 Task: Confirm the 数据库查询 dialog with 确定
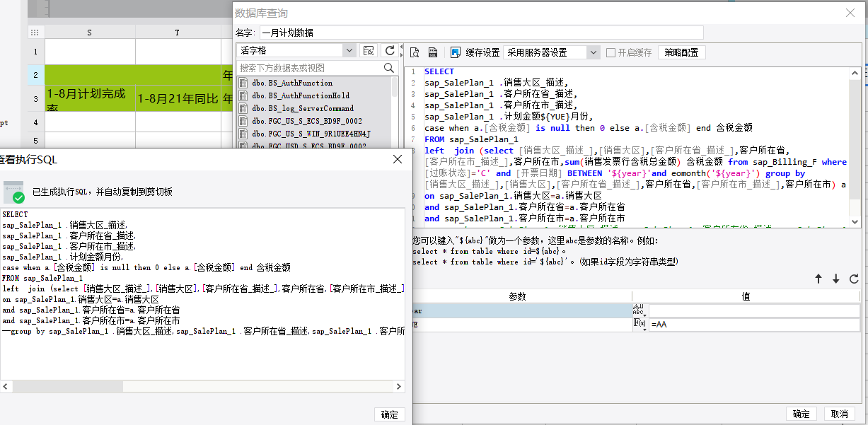pos(802,414)
